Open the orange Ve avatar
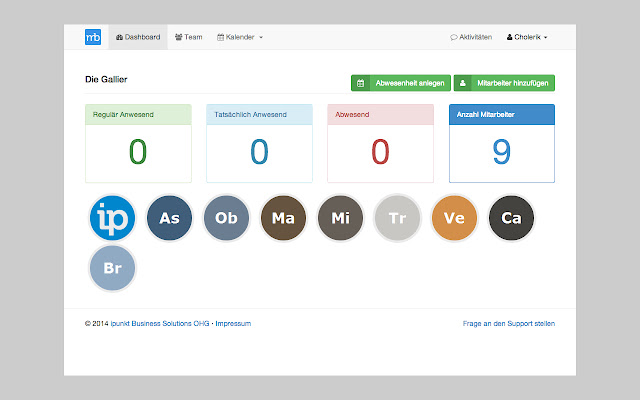Image resolution: width=640 pixels, height=400 pixels. (x=454, y=218)
